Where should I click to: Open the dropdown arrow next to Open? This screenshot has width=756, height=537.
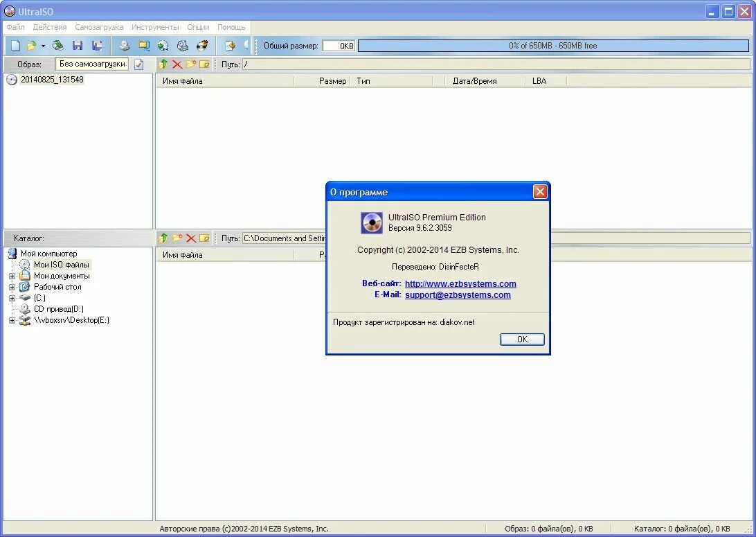pyautogui.click(x=43, y=46)
